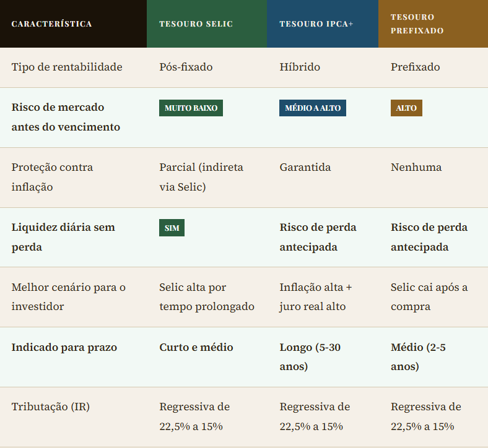Click the Característica header cell
488x448 pixels.
click(52, 24)
